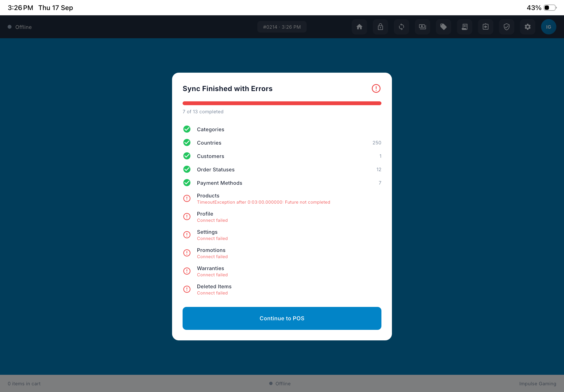Tap the red error icon in dialog header
564x392 pixels.
[x=376, y=88]
